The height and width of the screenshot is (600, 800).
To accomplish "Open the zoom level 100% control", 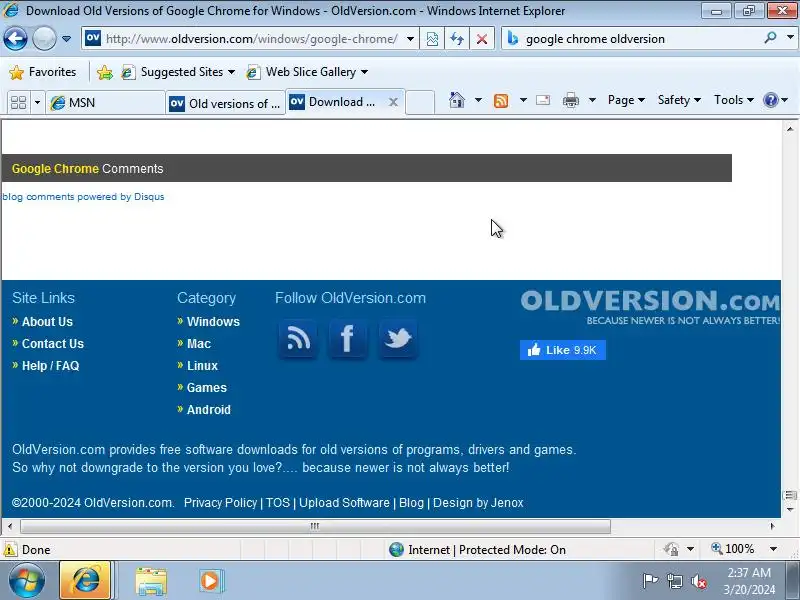I will click(x=744, y=549).
